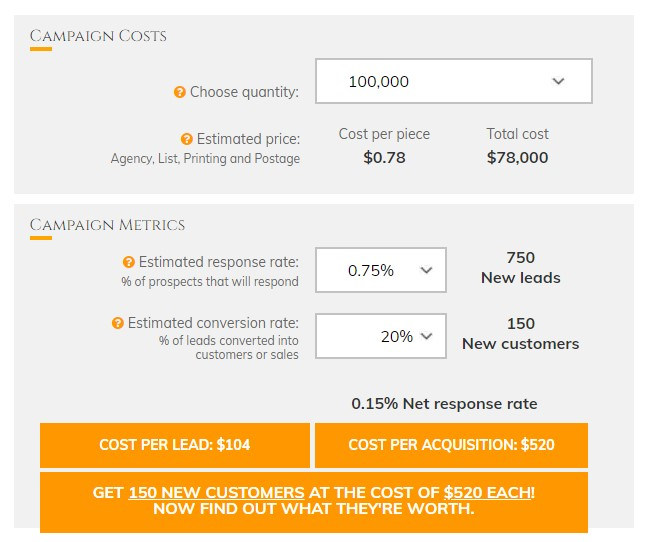Click the Cost Per Lead: $104 button
The width and height of the screenshot is (646, 542).
coord(175,445)
